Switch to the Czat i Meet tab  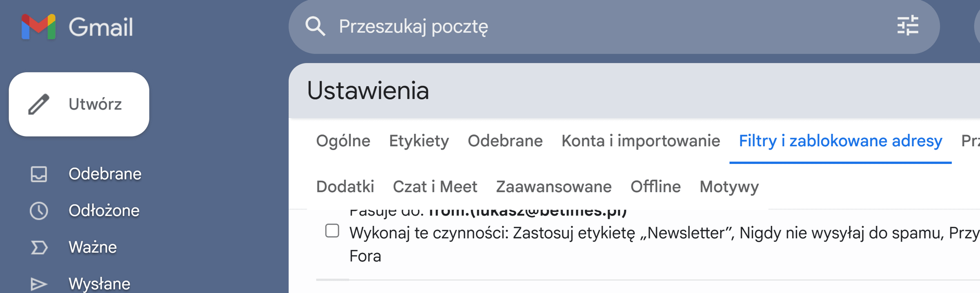[x=435, y=187]
